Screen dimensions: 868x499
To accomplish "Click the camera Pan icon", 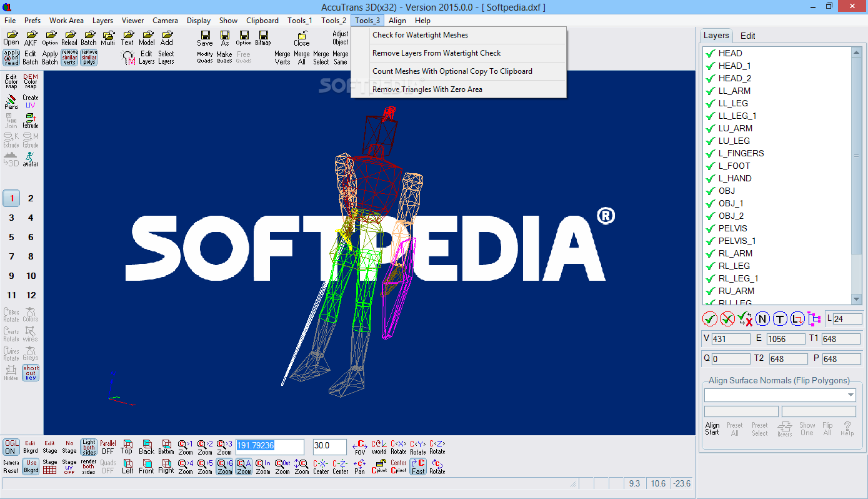I will 360,466.
